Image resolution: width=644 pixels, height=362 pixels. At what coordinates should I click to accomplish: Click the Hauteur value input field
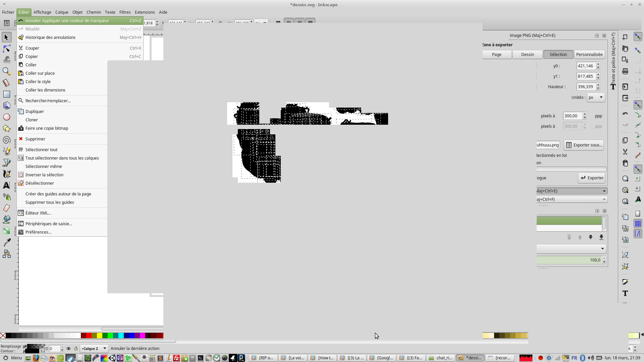tap(586, 87)
